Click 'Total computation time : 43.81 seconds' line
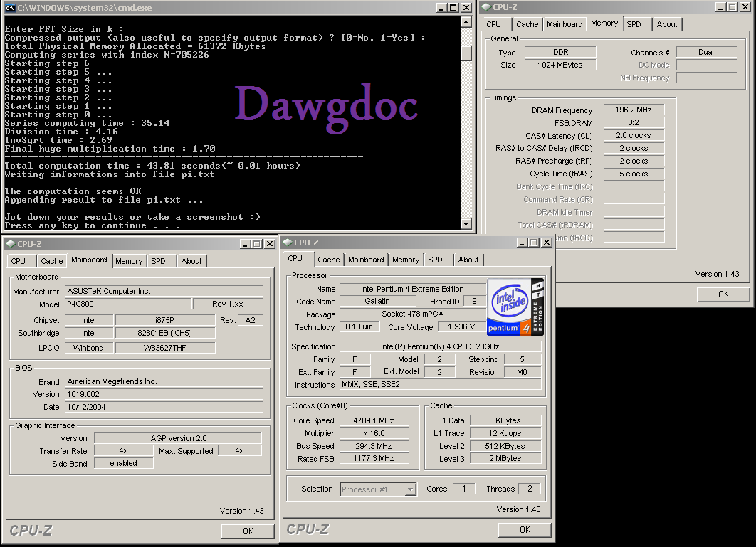 152,165
